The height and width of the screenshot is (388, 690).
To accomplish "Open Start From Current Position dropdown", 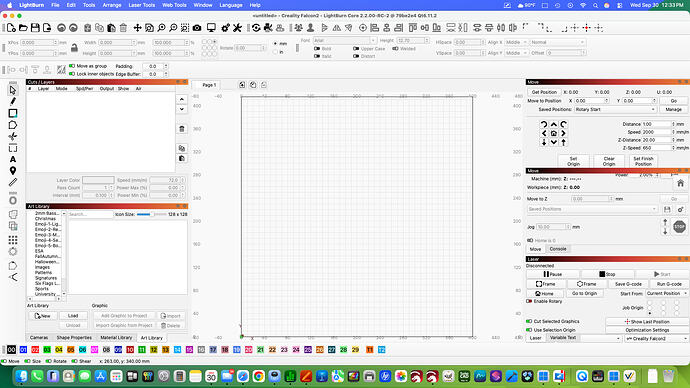I will pyautogui.click(x=667, y=293).
